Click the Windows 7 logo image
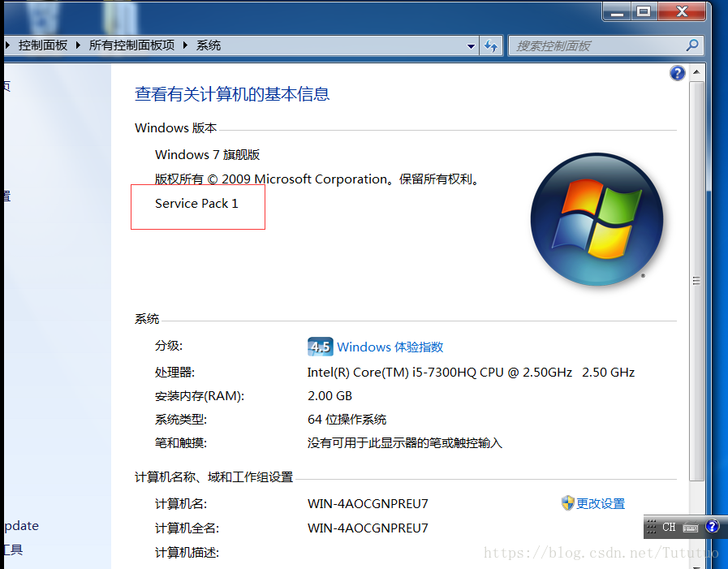 tap(597, 219)
